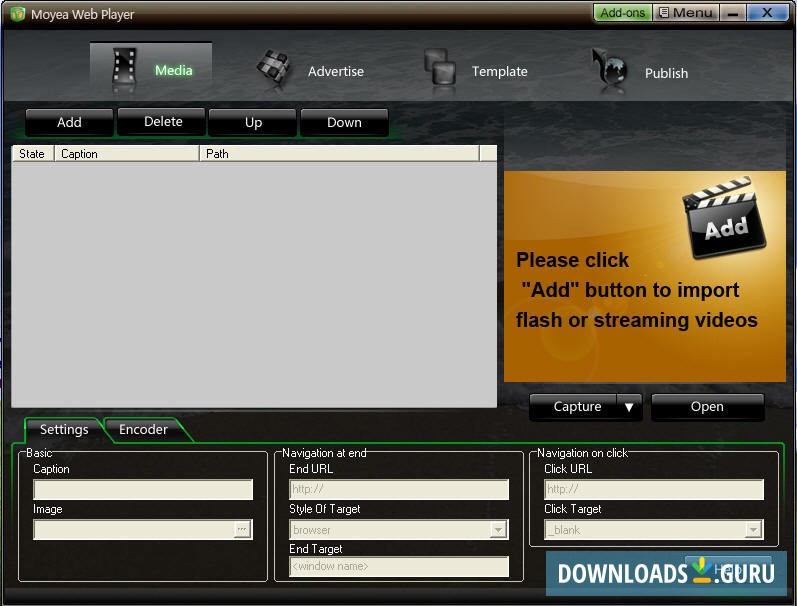Screen dimensions: 797x606
Task: Open the Menu button in title bar
Action: [685, 13]
